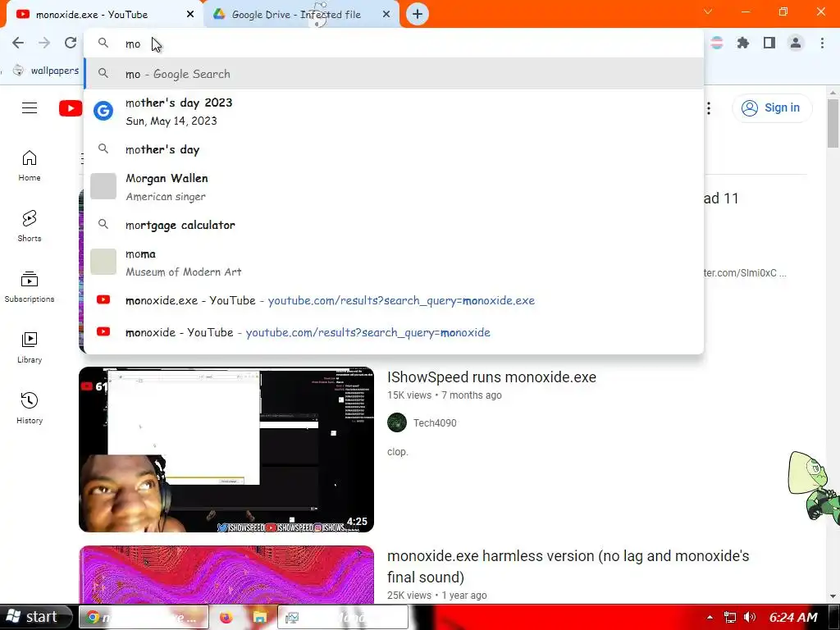
Task: Show hidden tray icons arrow
Action: coord(710,618)
